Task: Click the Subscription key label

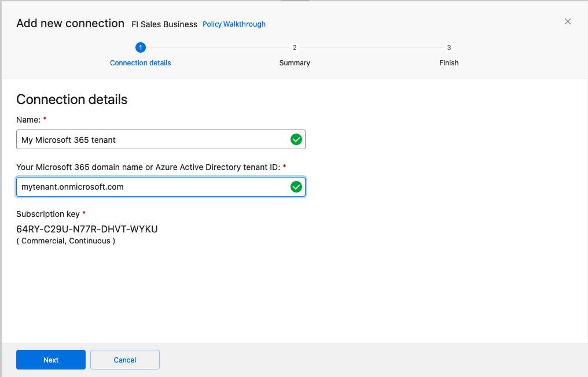Action: pos(48,214)
